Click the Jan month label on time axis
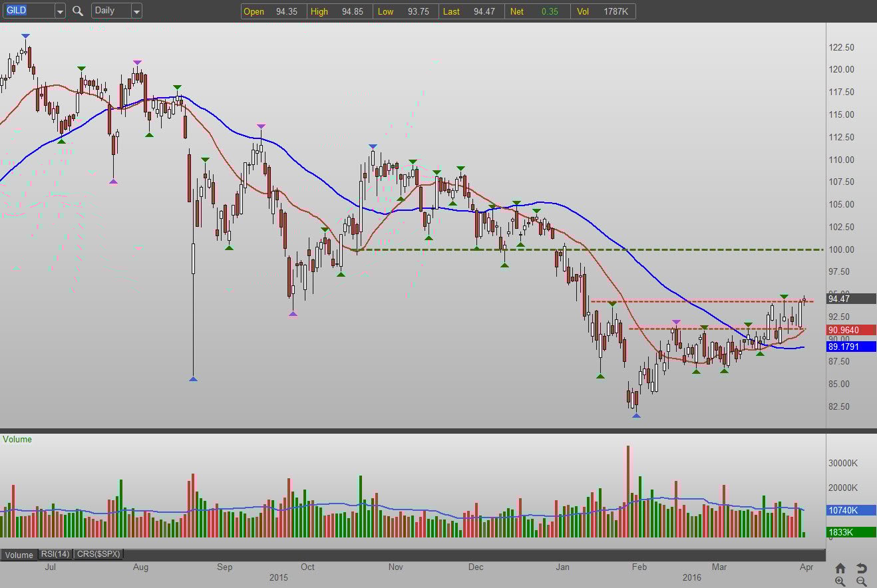 [x=564, y=567]
